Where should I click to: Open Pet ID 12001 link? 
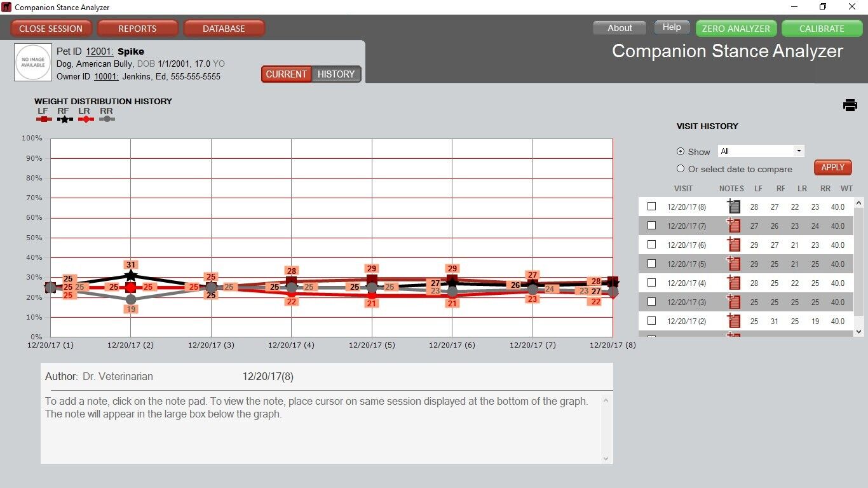(x=100, y=51)
